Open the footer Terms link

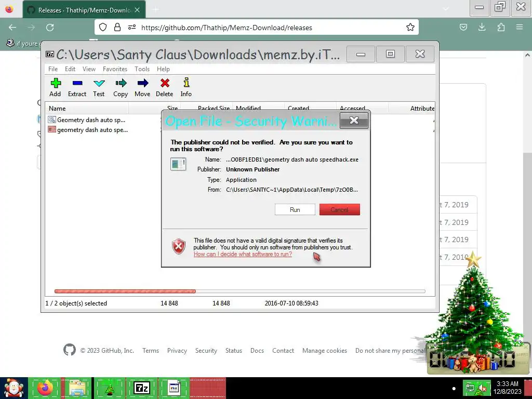point(151,351)
